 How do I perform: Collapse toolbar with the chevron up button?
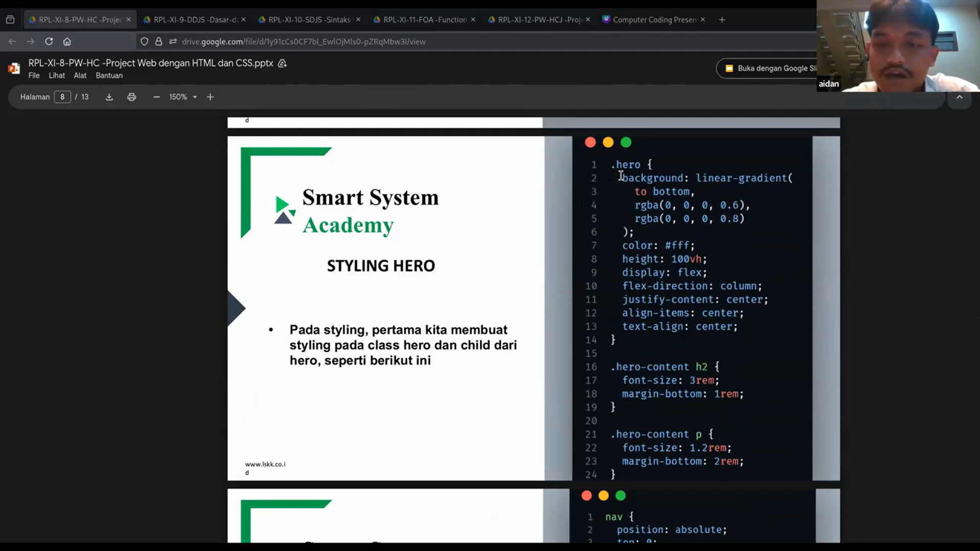[x=959, y=97]
